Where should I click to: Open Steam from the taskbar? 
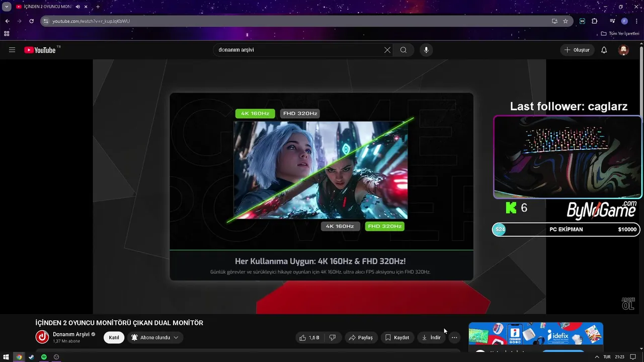[x=31, y=357]
